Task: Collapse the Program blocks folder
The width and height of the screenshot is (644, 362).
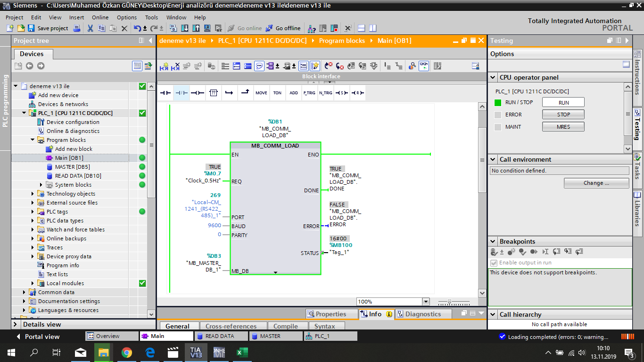Action: tap(33, 140)
